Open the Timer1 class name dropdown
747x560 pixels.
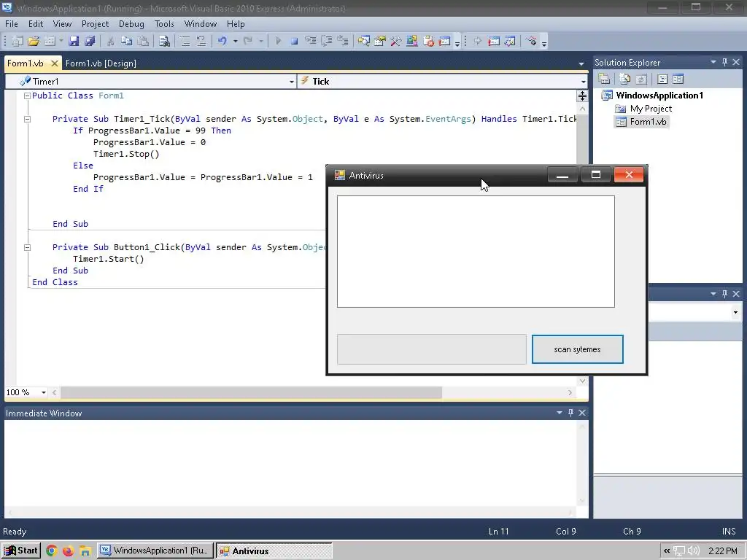292,82
